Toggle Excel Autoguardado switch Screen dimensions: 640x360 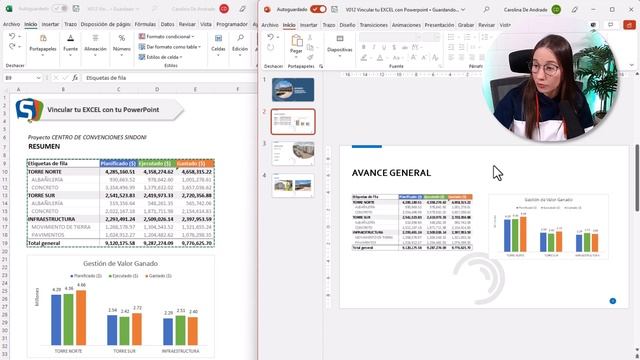point(60,9)
